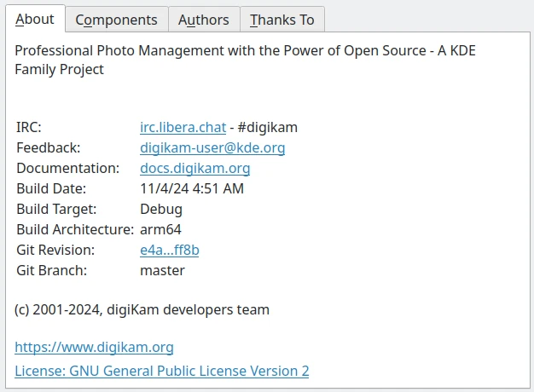Viewport: 534px width, 392px height.
Task: Click the Git Revision label
Action: 55,251
